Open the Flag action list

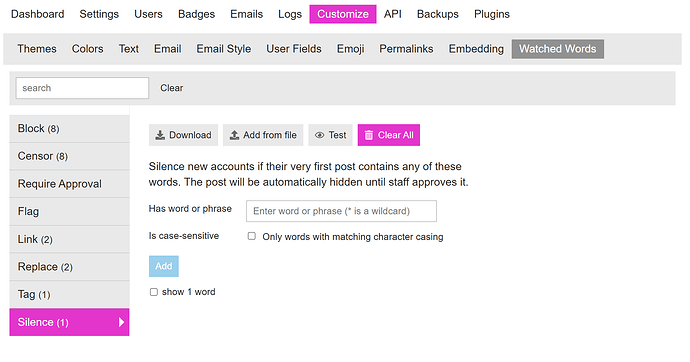pos(70,212)
